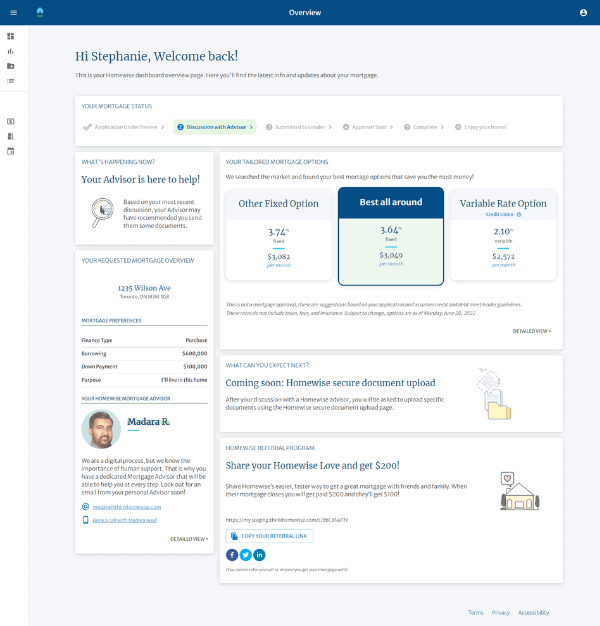Click the 3.74% fixed rate
This screenshot has width=600, height=626.
(278, 232)
